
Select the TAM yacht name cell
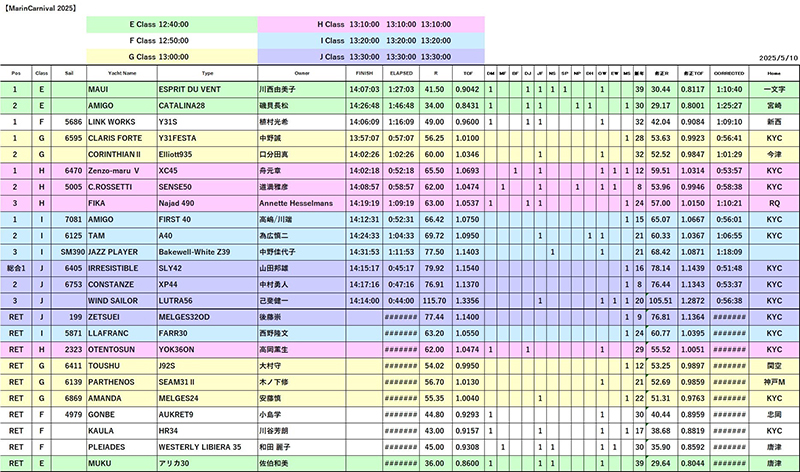click(x=121, y=236)
